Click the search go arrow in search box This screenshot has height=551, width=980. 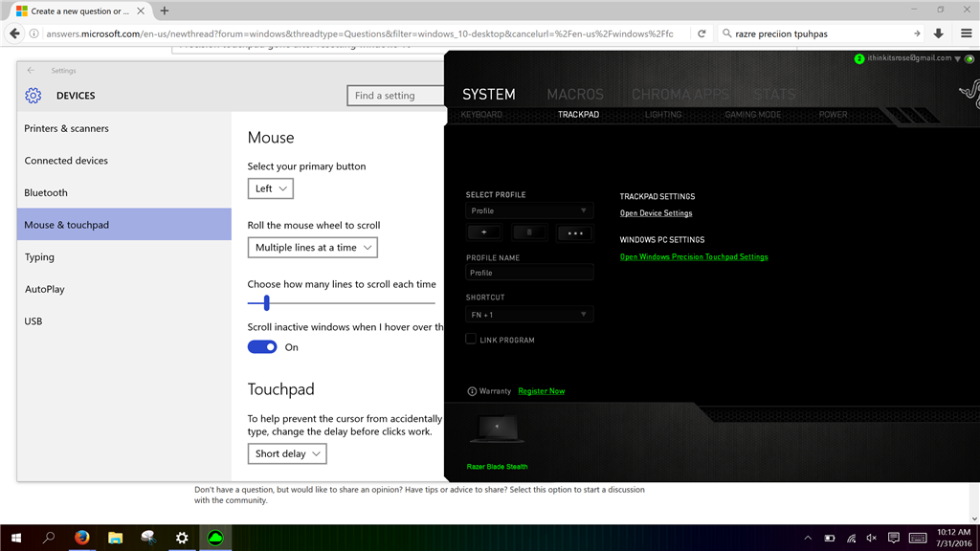(x=917, y=33)
